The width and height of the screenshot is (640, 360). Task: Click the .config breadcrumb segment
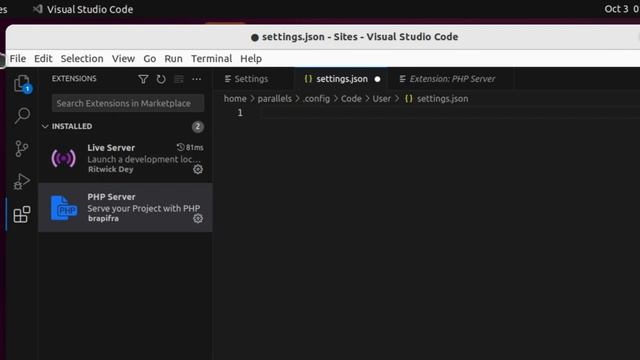pyautogui.click(x=316, y=99)
